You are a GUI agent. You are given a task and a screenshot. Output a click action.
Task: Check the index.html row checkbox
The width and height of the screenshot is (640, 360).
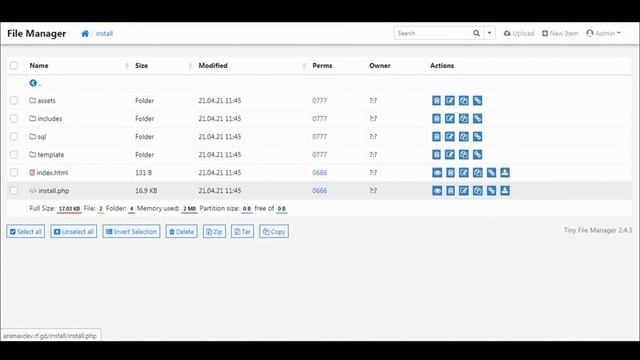tap(14, 173)
